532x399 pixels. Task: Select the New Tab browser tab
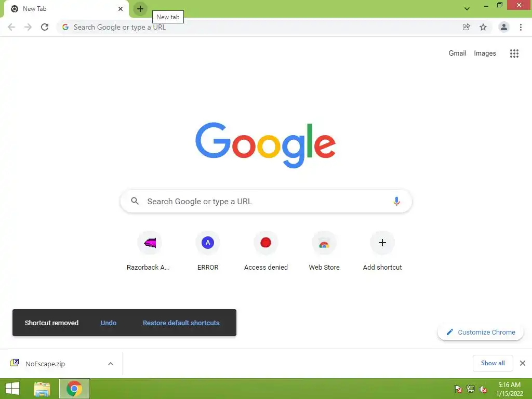point(66,9)
